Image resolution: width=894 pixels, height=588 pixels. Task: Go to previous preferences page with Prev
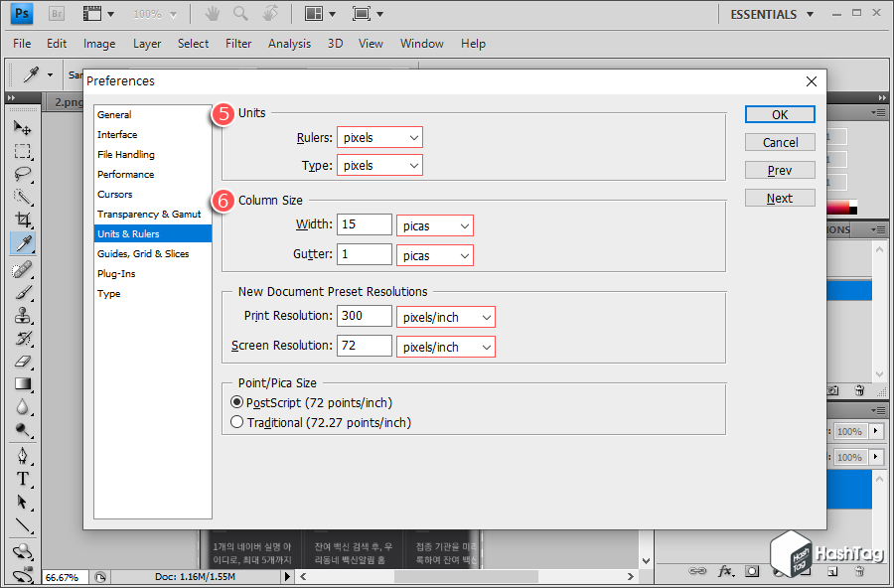(780, 170)
